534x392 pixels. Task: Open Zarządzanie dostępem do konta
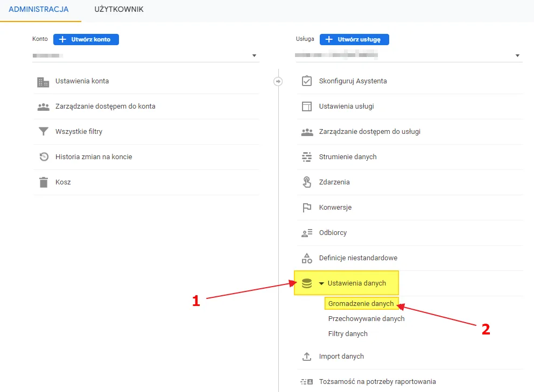coord(105,106)
